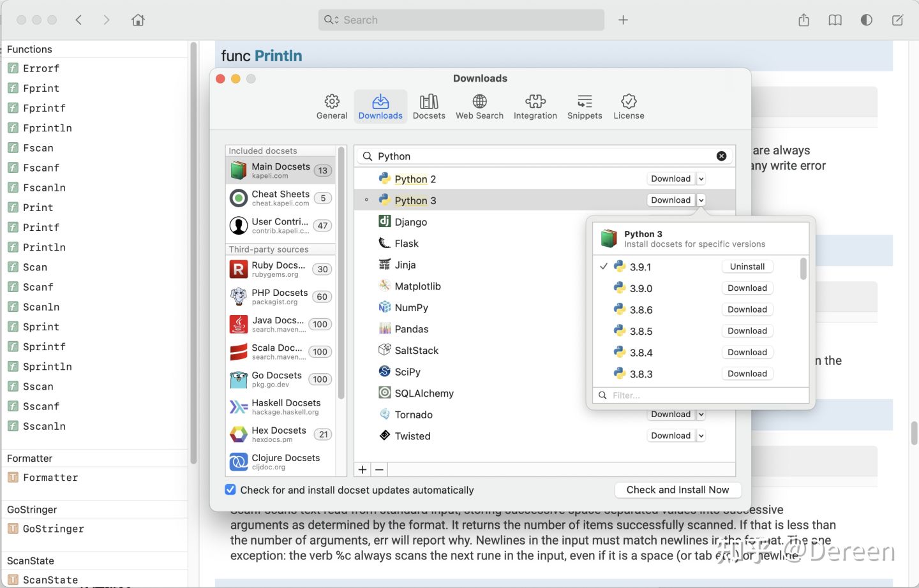919x588 pixels.
Task: Download Python version 3.9.0
Action: (747, 288)
